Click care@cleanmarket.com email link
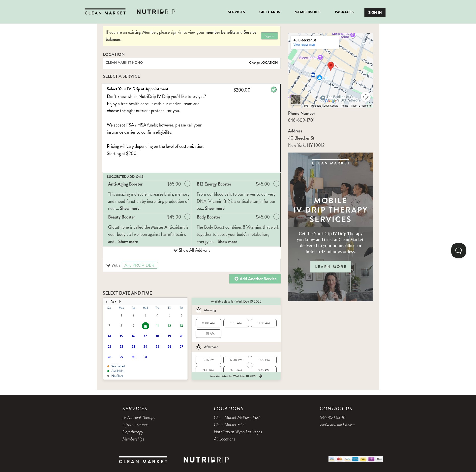Viewport: 476px width, 472px height. tap(337, 424)
